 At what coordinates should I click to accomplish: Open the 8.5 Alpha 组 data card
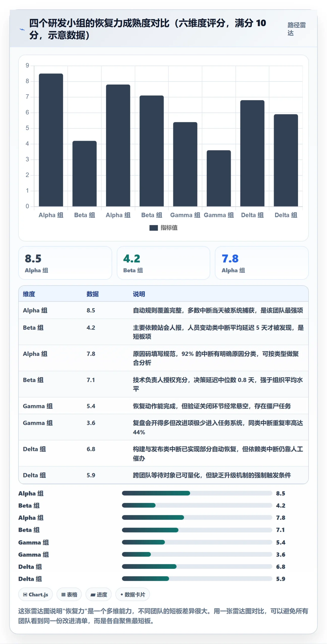point(65,263)
